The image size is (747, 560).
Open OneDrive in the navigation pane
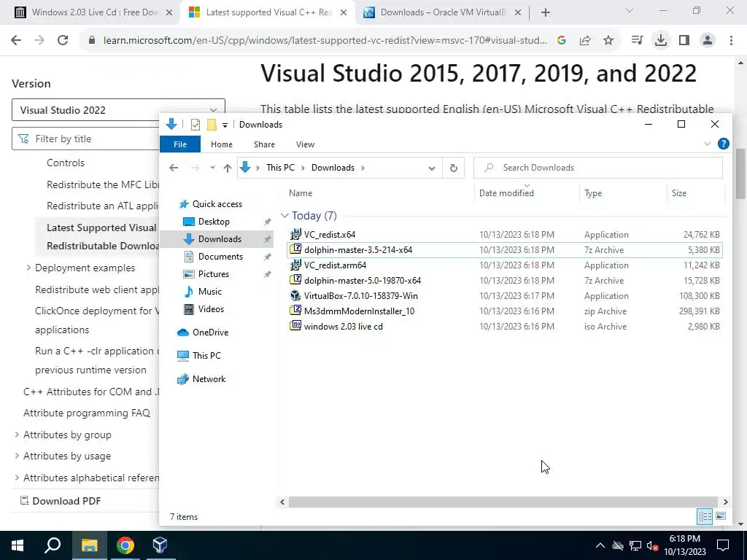(x=210, y=332)
